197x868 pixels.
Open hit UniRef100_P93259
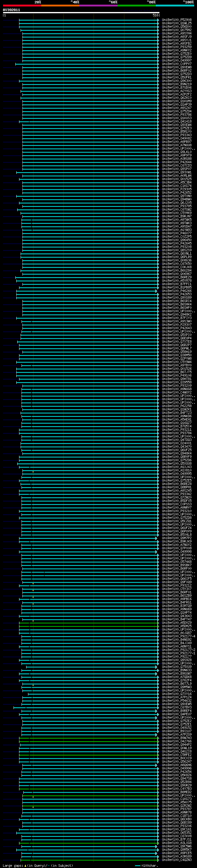[177, 47]
